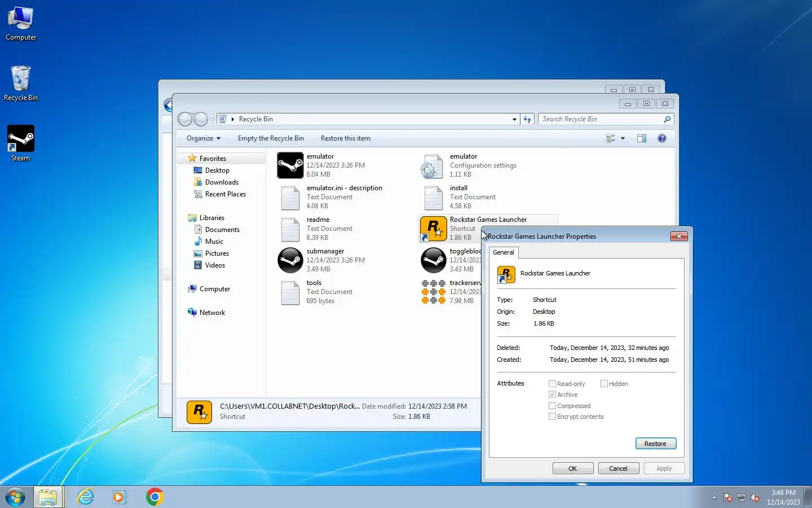Click Empty the Recycle Bin
The height and width of the screenshot is (508, 812).
(271, 138)
